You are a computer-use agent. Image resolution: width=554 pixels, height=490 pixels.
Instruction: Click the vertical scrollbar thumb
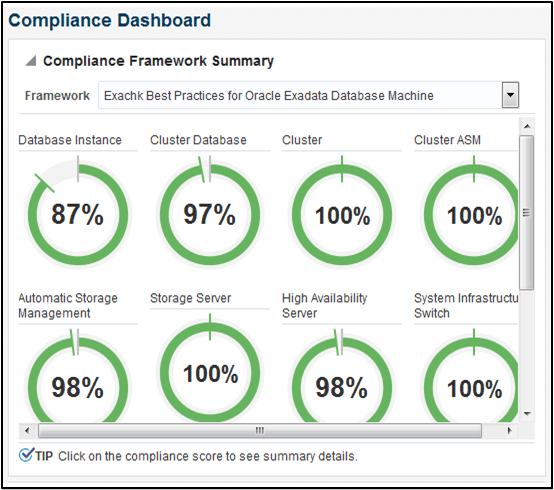click(527, 212)
